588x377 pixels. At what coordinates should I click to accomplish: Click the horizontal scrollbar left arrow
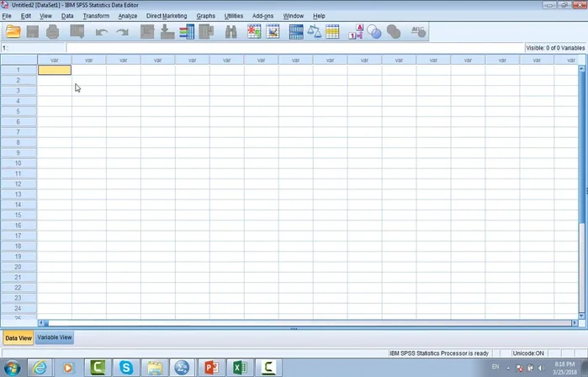point(41,322)
